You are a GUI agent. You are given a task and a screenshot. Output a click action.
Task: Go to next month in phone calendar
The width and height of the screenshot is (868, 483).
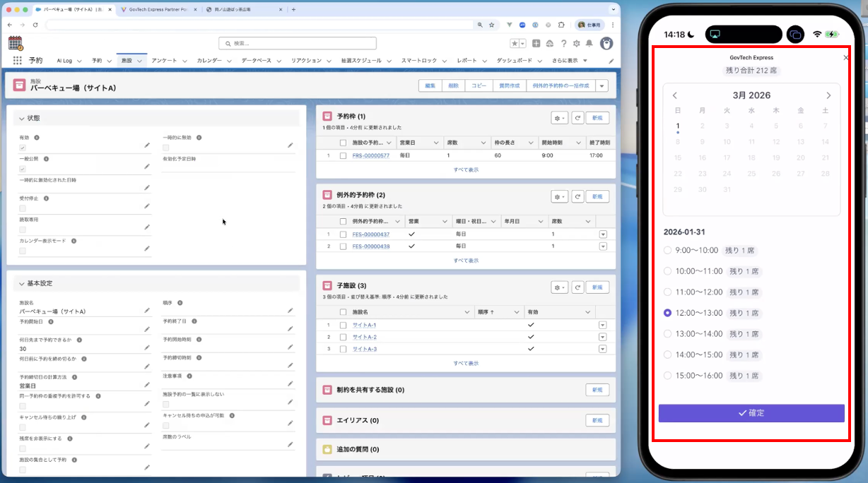828,95
